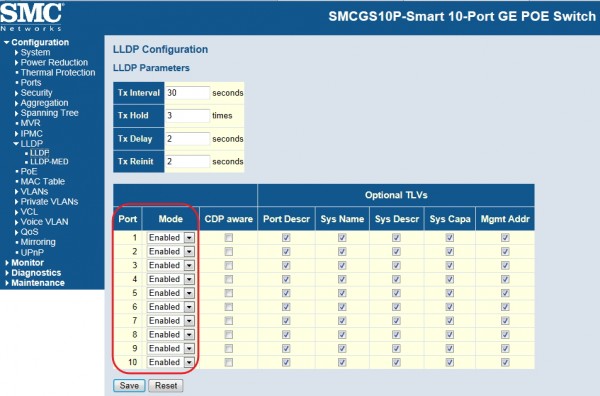Enable CDP aware for port 7
The width and height of the screenshot is (600, 396).
[229, 321]
